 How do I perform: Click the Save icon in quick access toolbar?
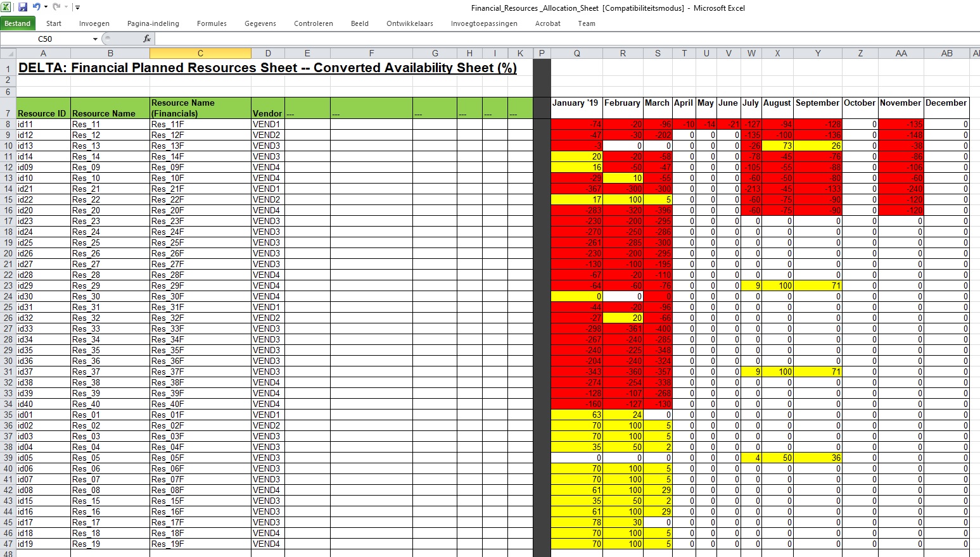pyautogui.click(x=23, y=8)
